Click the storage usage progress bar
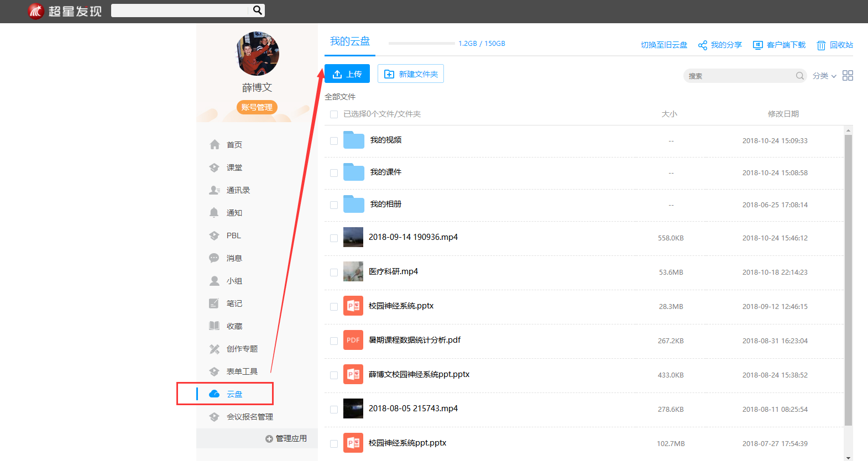Image resolution: width=868 pixels, height=461 pixels. (x=422, y=43)
